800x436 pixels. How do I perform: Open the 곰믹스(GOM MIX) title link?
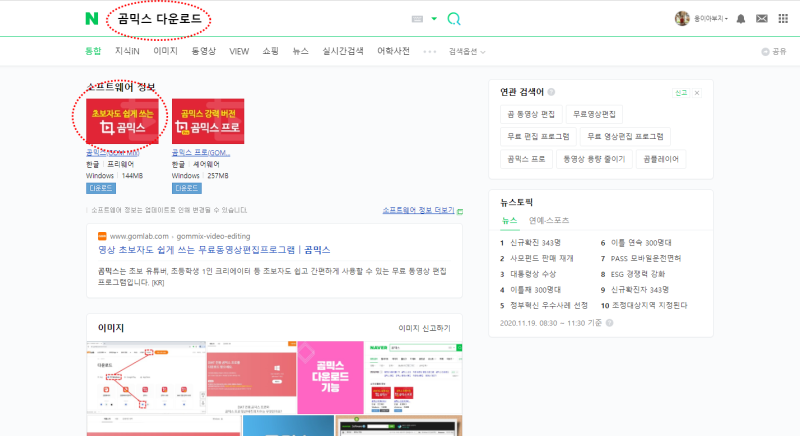click(113, 152)
